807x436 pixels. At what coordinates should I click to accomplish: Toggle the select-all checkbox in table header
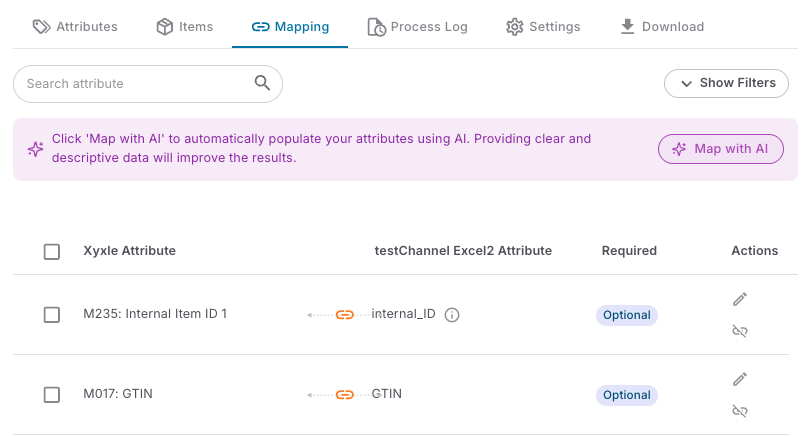tap(52, 252)
